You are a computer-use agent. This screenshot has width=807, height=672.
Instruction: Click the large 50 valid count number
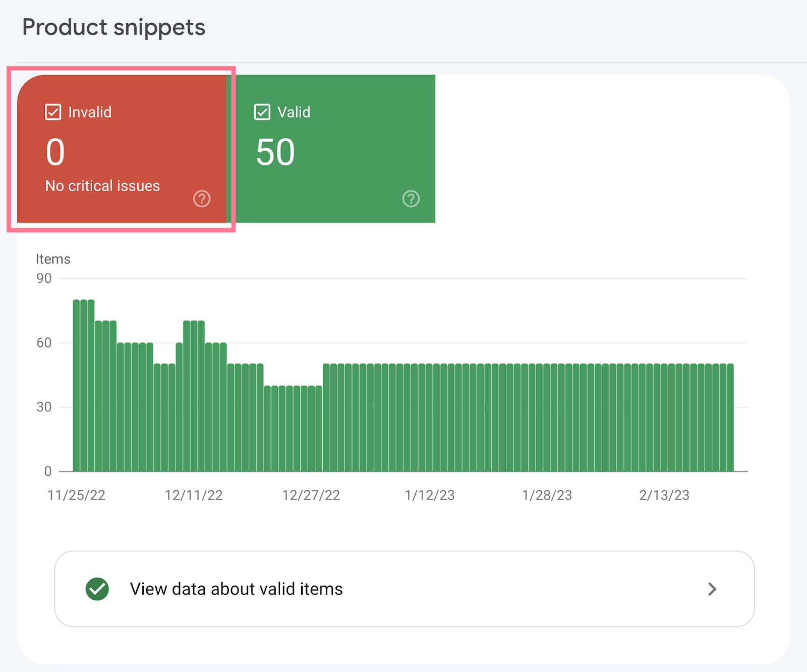pyautogui.click(x=275, y=152)
